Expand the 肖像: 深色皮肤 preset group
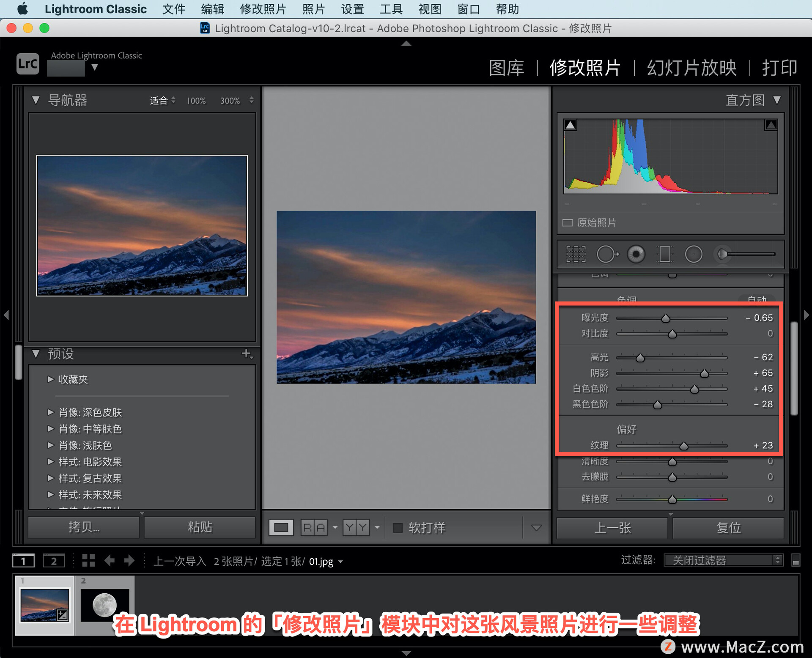 pyautogui.click(x=51, y=412)
